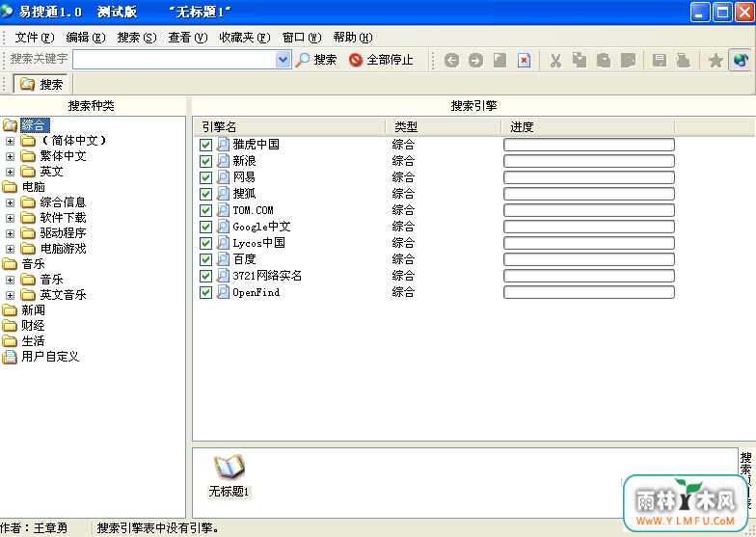Image resolution: width=756 pixels, height=537 pixels.
Task: Click the OpenFind progress bar
Action: point(588,292)
